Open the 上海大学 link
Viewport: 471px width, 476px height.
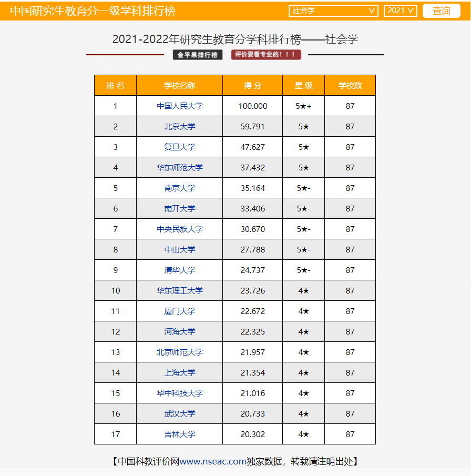pos(179,373)
